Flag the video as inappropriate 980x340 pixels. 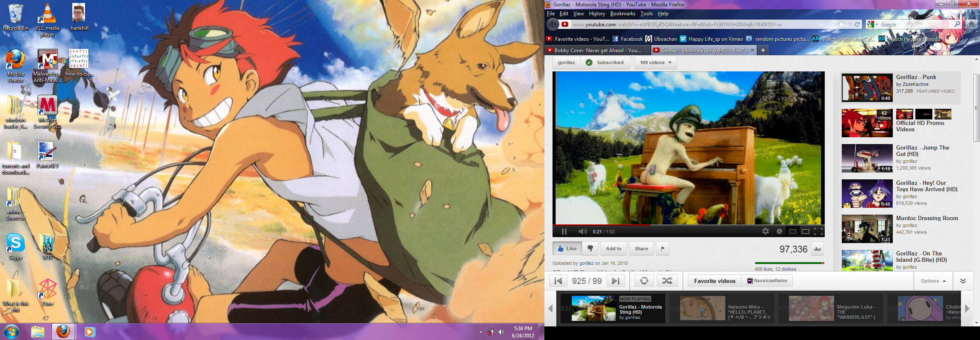(x=662, y=249)
